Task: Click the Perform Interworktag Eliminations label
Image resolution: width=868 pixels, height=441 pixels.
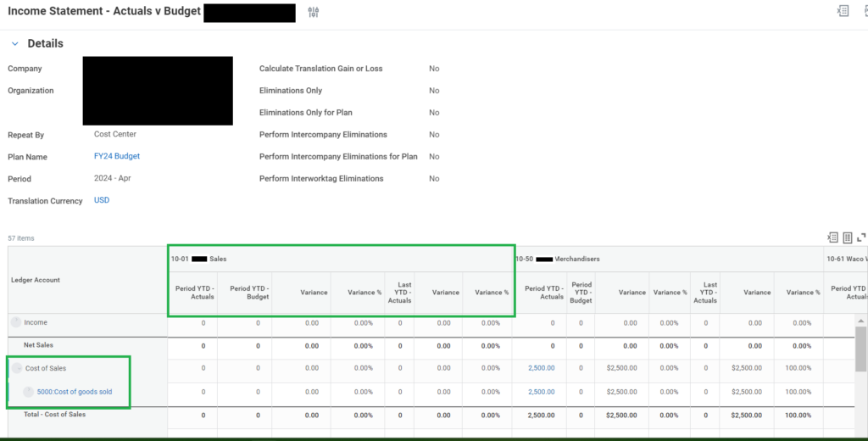Action: [321, 178]
